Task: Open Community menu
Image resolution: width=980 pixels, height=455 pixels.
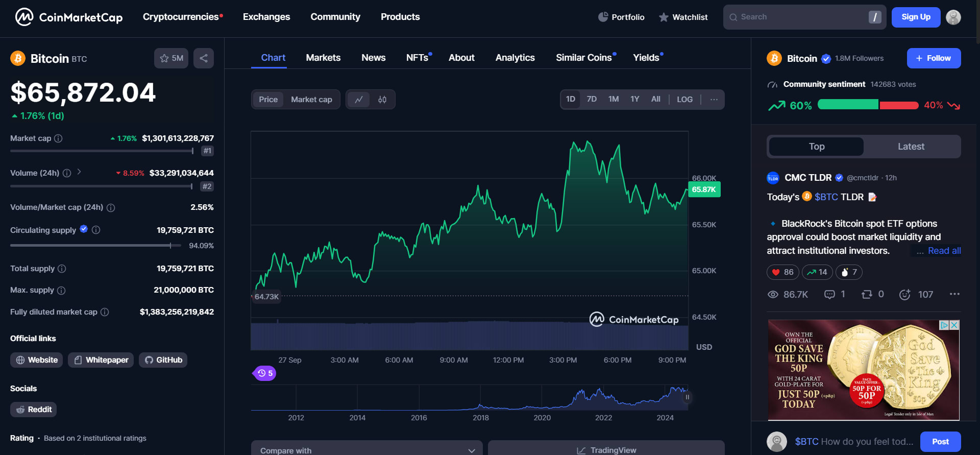Action: pos(335,17)
